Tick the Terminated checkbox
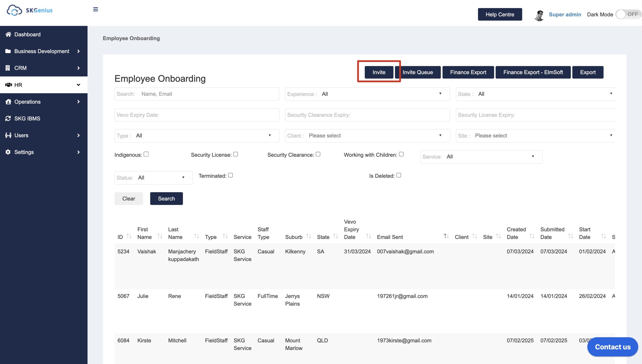 [230, 175]
